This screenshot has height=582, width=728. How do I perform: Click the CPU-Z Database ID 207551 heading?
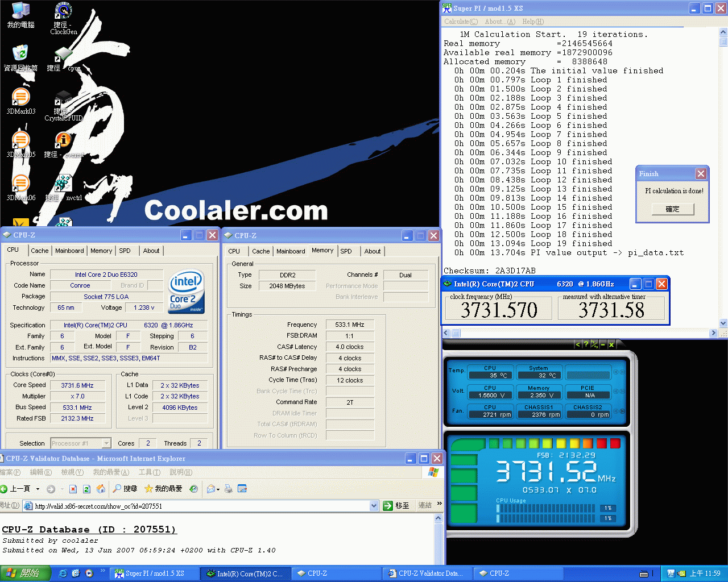(x=89, y=529)
